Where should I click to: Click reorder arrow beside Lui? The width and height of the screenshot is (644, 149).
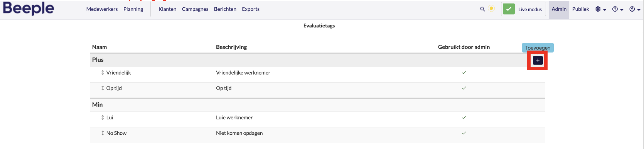tap(103, 117)
